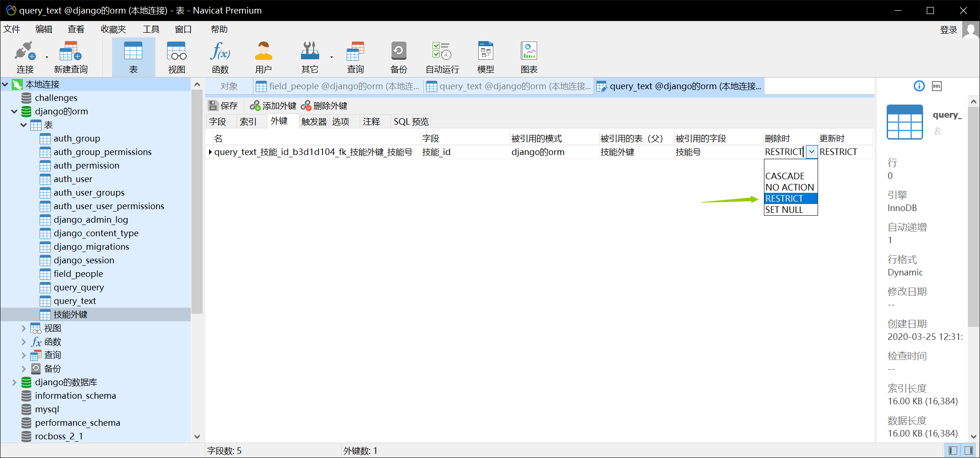Switch to the 触发器 tab
980x458 pixels.
point(314,121)
